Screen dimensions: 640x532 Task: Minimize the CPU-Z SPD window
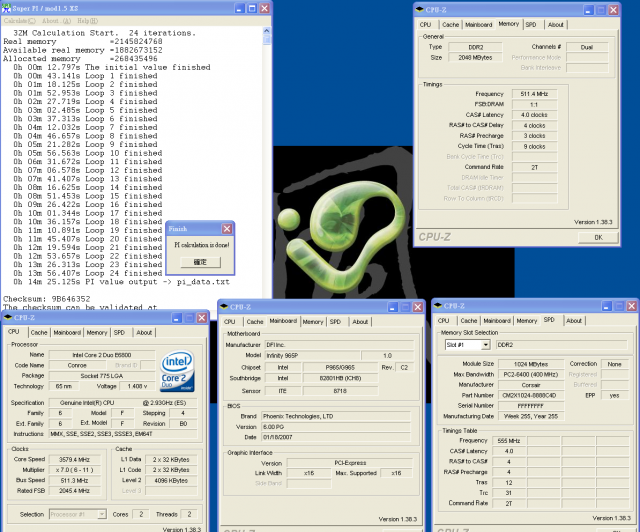[x=607, y=306]
